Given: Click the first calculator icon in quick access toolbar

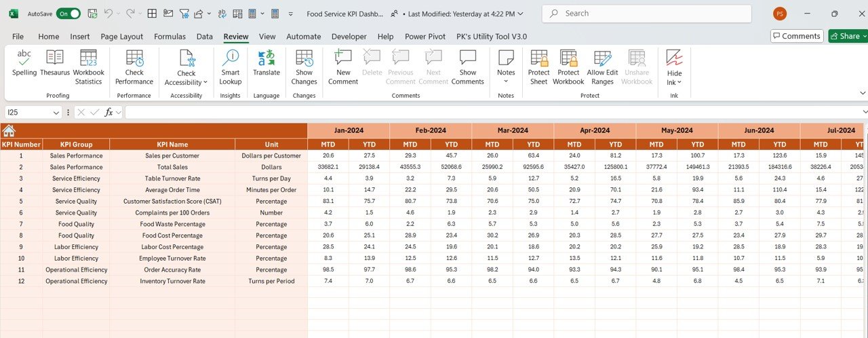Looking at the screenshot, I should (x=252, y=14).
